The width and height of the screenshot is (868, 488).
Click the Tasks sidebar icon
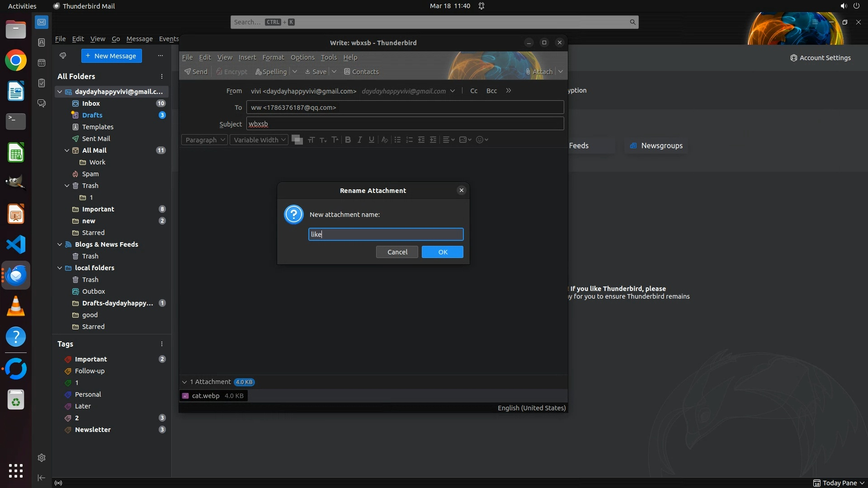coord(42,83)
